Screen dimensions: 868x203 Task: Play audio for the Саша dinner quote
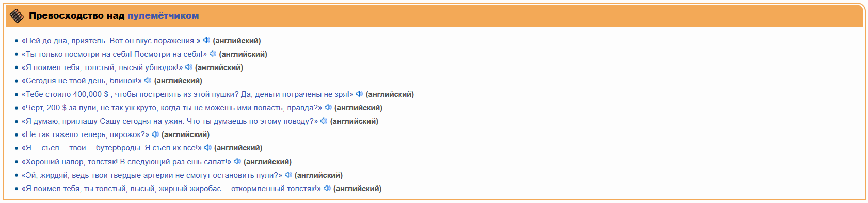[x=324, y=121]
